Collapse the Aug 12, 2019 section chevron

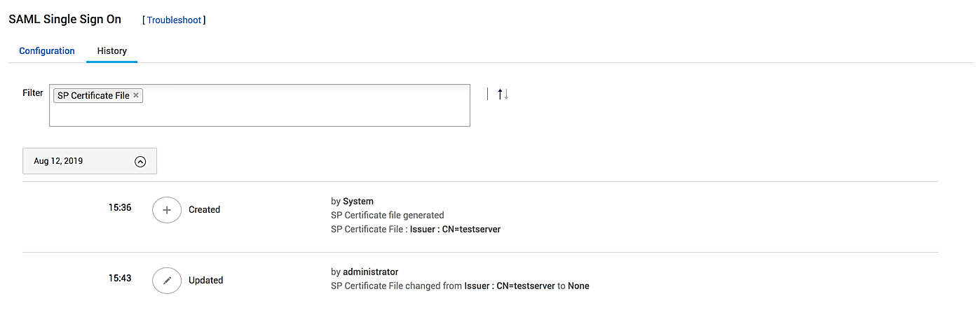click(140, 161)
